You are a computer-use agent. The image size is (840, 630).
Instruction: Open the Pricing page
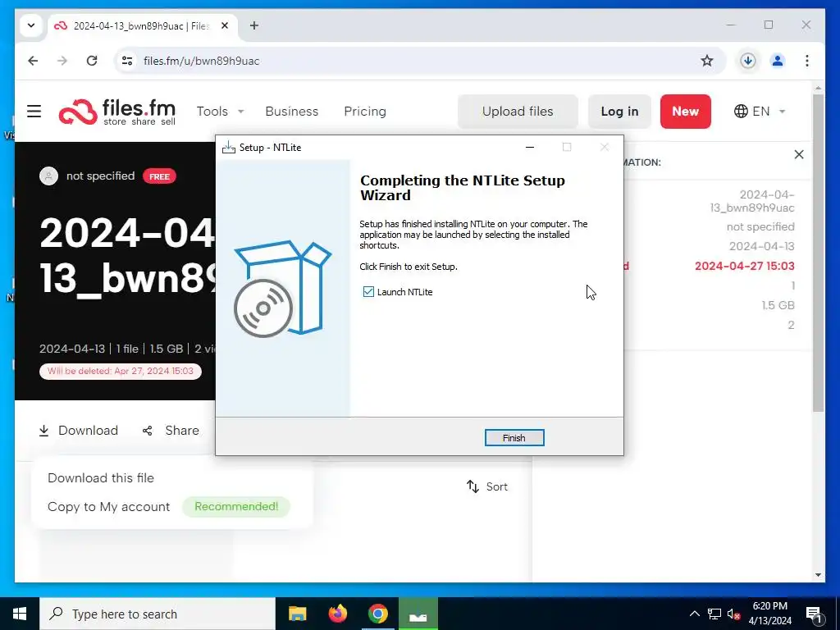point(365,112)
